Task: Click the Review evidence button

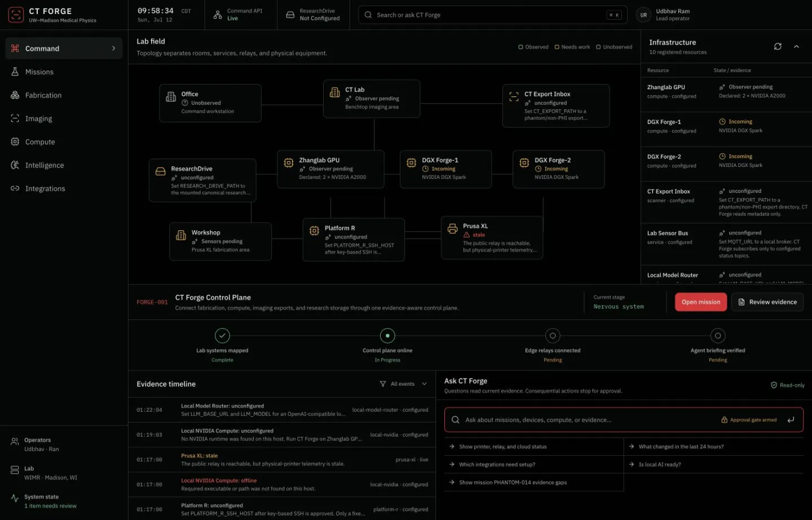Action: 767,302
